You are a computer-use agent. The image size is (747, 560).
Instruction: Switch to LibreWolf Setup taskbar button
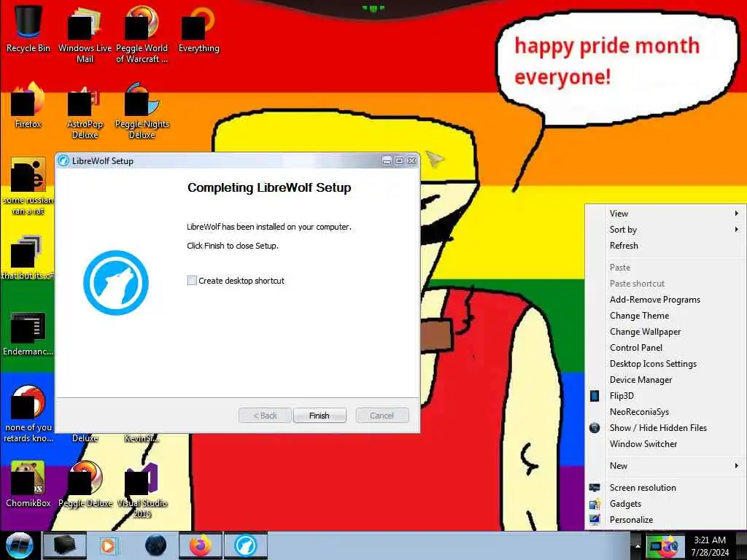[x=246, y=545]
